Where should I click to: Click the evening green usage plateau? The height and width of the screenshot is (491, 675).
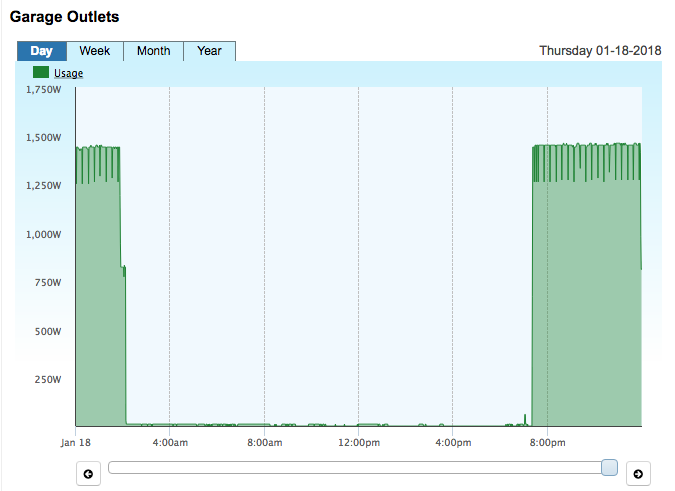tap(586, 301)
